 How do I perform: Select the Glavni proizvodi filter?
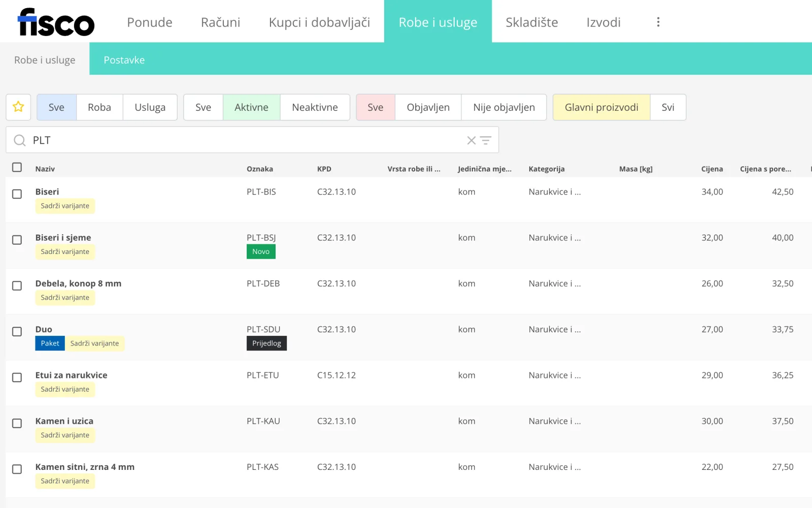[601, 107]
